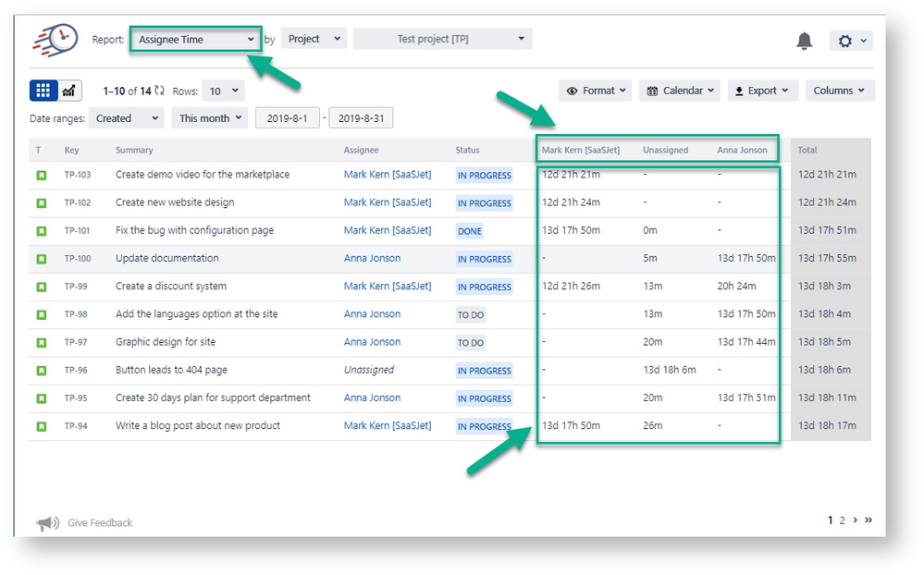The image size is (924, 575).
Task: Open assignee Mark Kern for TP-103
Action: [x=388, y=175]
